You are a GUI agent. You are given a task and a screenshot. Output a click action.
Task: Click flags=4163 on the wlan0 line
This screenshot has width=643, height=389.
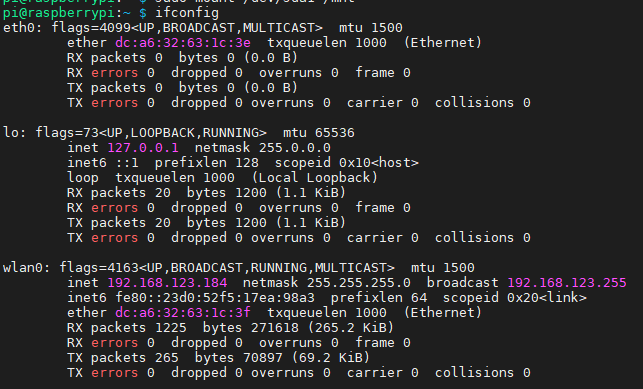tap(99, 268)
